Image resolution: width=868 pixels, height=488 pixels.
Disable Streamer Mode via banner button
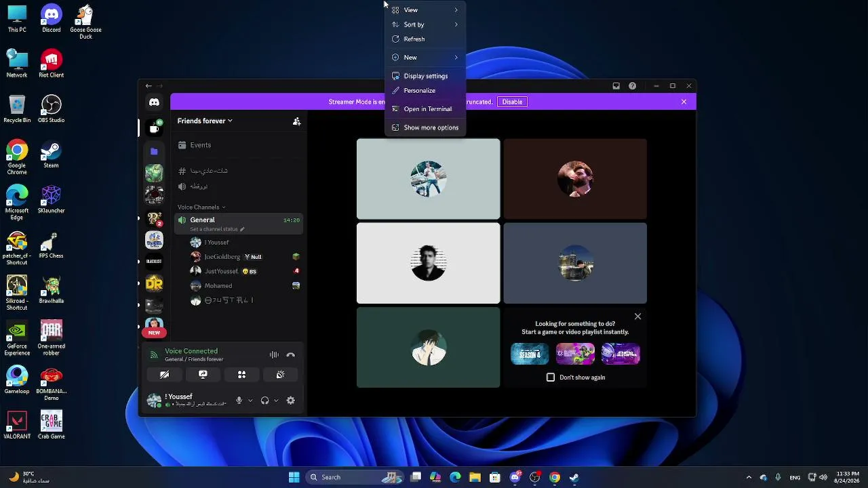[512, 102]
